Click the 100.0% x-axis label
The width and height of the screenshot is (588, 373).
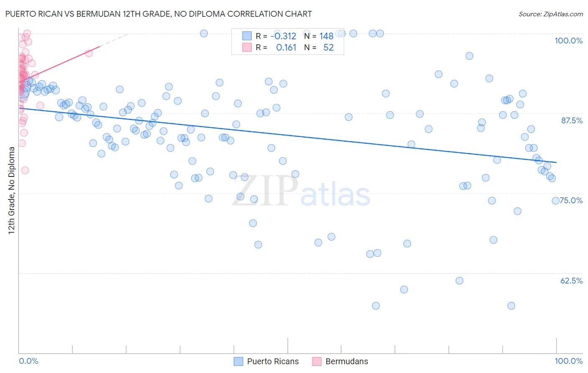tap(569, 361)
